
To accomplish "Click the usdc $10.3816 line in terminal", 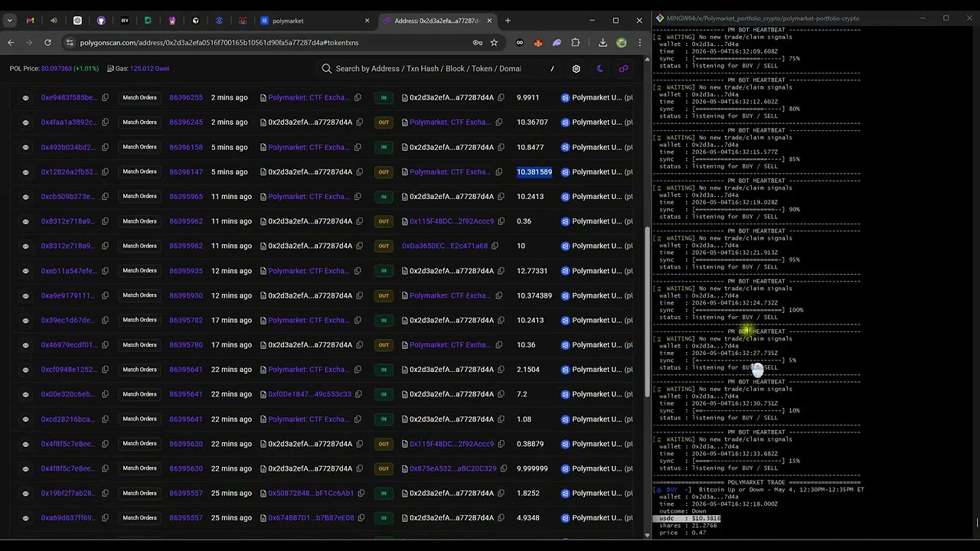I will pyautogui.click(x=687, y=518).
